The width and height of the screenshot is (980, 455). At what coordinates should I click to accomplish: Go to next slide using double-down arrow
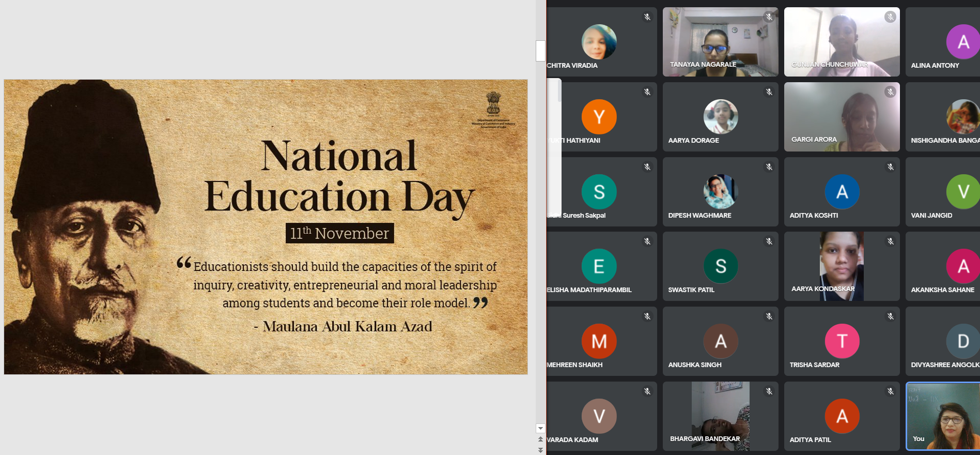click(x=540, y=450)
